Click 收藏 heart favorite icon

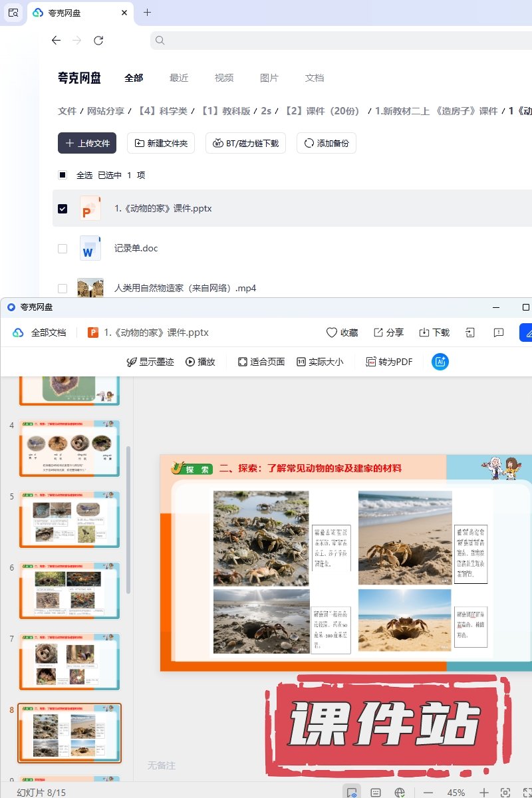pyautogui.click(x=331, y=332)
